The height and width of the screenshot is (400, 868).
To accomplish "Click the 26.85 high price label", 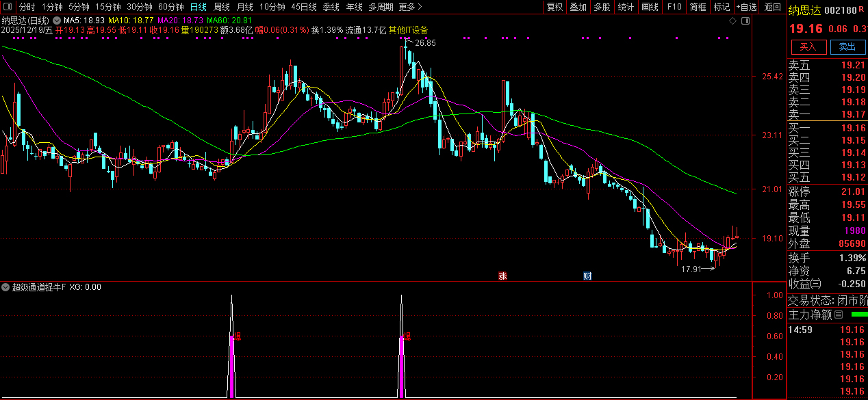I will click(425, 42).
